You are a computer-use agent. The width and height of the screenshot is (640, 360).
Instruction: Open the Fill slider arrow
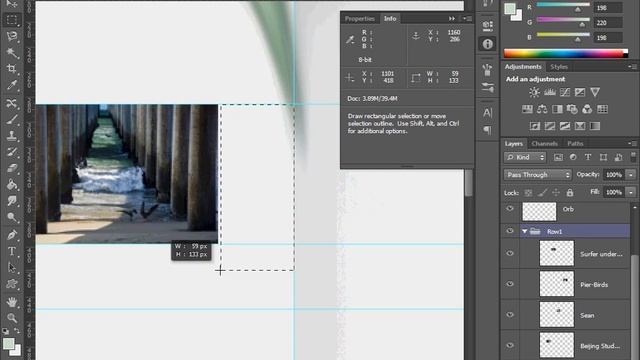(x=631, y=192)
